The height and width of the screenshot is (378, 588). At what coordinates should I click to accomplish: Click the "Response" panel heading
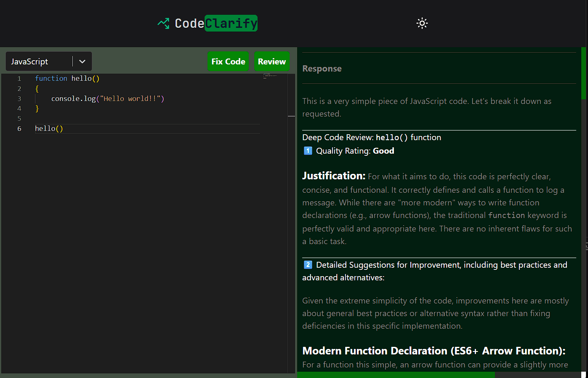322,68
